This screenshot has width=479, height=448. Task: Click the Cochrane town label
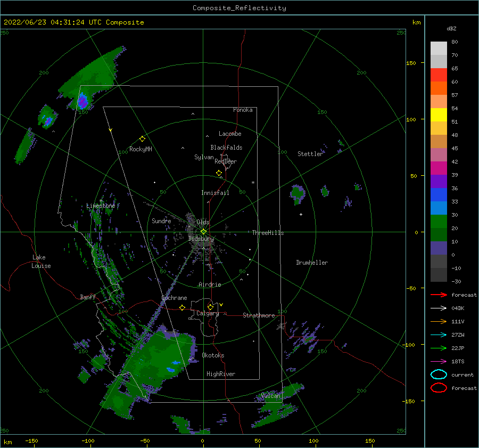(x=174, y=298)
